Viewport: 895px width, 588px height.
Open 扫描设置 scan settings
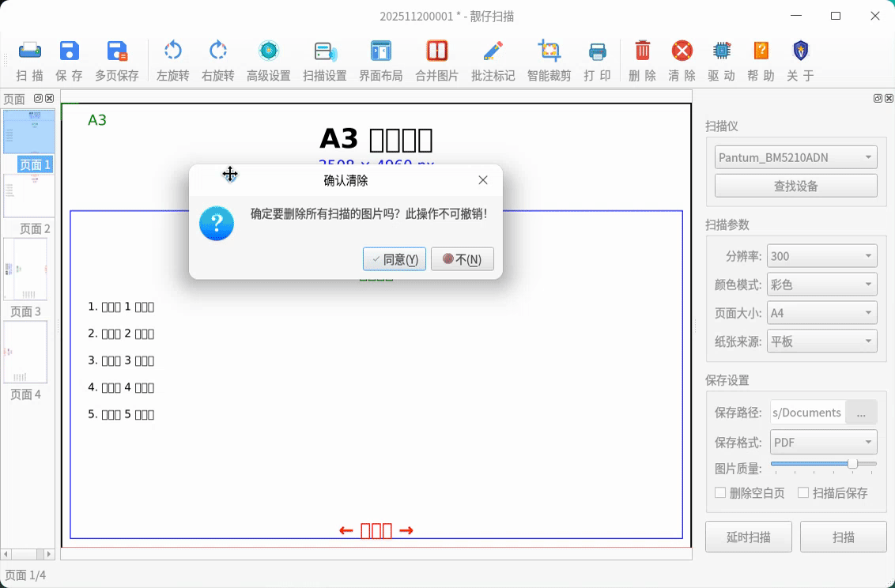coord(325,60)
